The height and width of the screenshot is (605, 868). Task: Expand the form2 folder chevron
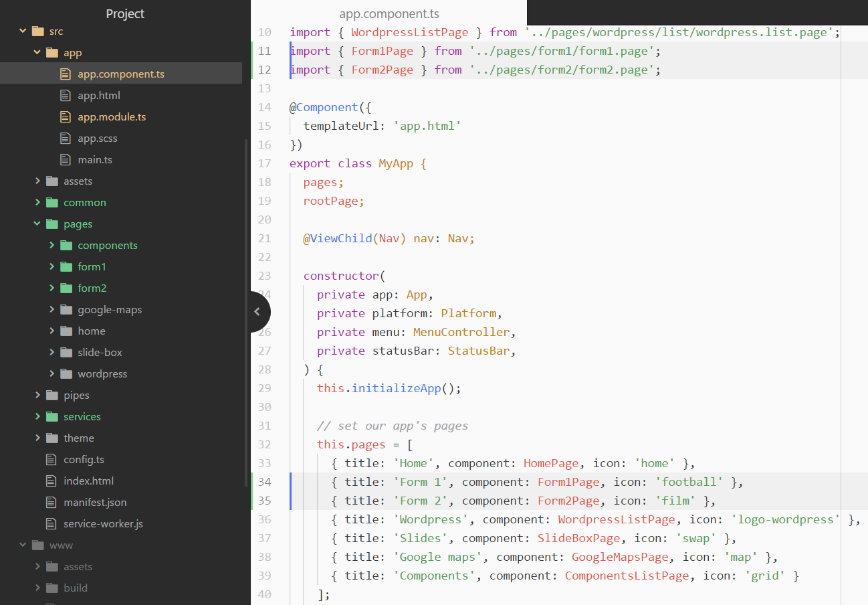point(51,288)
